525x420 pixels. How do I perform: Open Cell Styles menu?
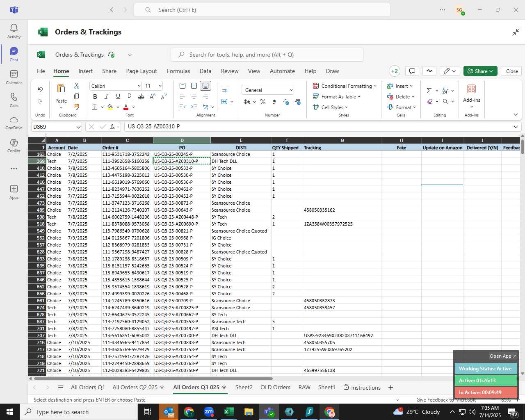pos(331,107)
